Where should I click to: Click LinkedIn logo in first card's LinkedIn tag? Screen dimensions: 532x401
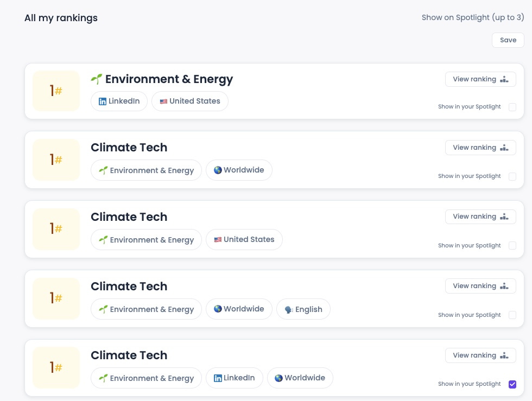pos(103,101)
